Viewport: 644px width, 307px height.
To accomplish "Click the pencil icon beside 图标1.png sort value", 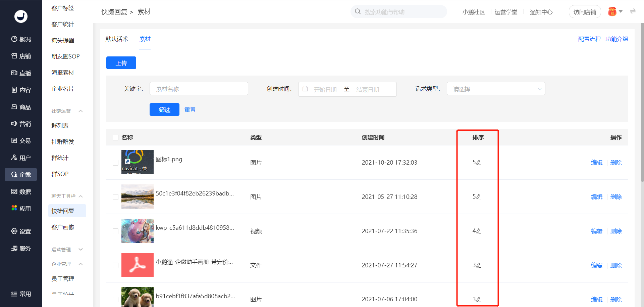I will coord(479,163).
